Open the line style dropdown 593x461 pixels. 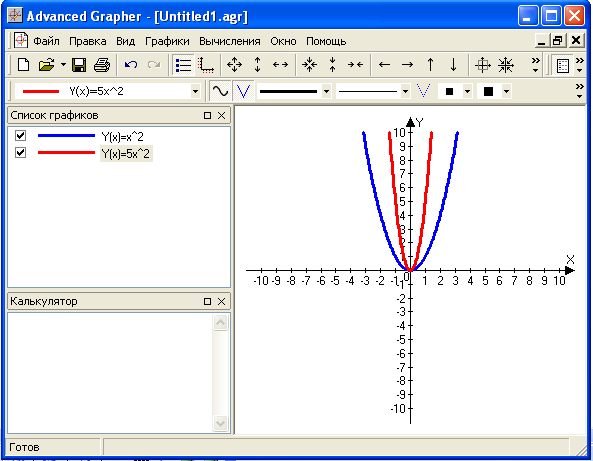tap(405, 91)
